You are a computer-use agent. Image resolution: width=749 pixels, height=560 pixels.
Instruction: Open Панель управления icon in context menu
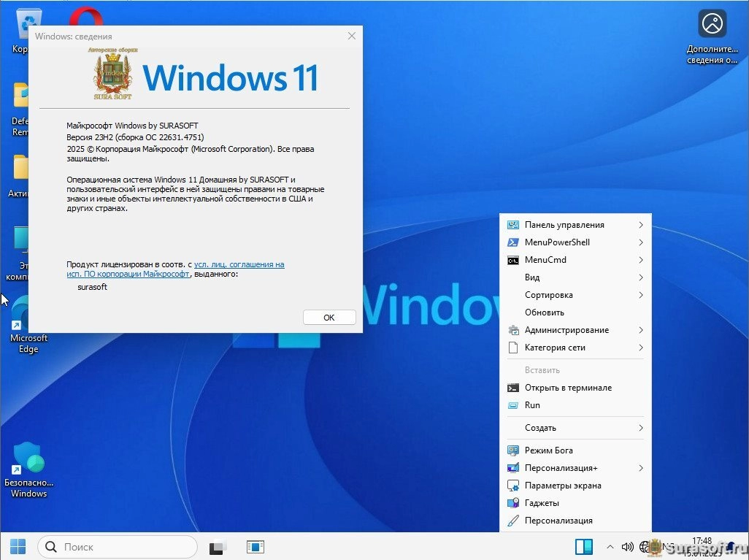tap(512, 225)
